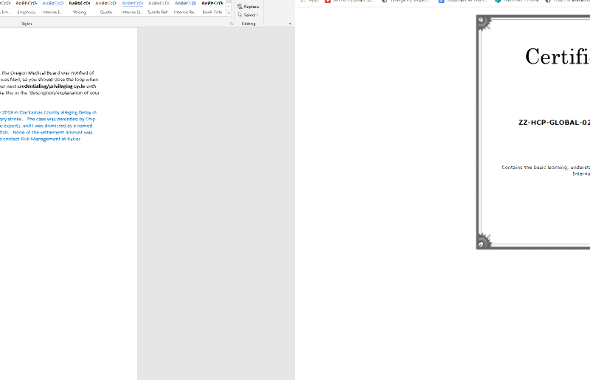Apply the Intense Emphasis style

coord(53,8)
